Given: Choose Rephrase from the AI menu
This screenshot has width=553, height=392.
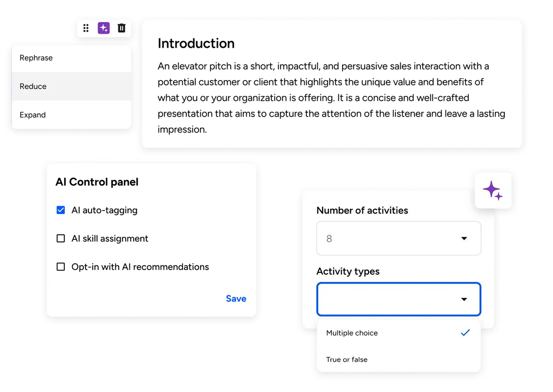Looking at the screenshot, I should pyautogui.click(x=36, y=58).
